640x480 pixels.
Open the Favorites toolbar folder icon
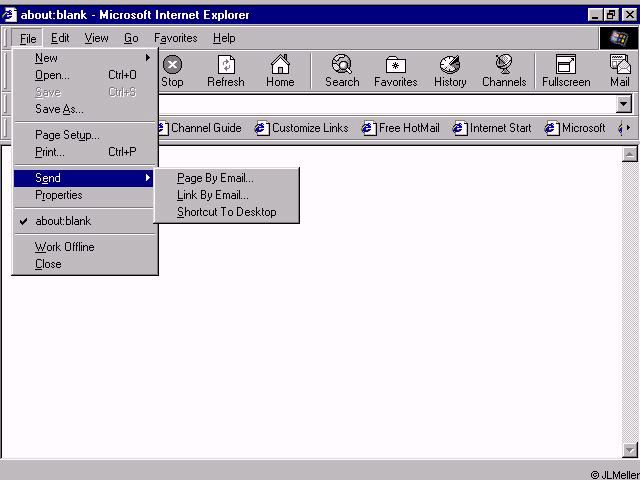tap(396, 71)
